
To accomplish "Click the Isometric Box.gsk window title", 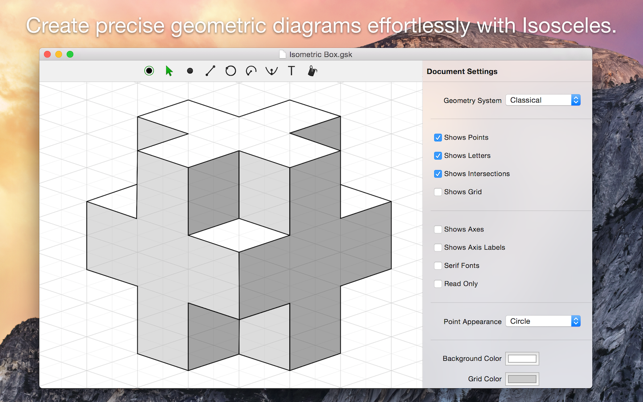I will click(321, 54).
